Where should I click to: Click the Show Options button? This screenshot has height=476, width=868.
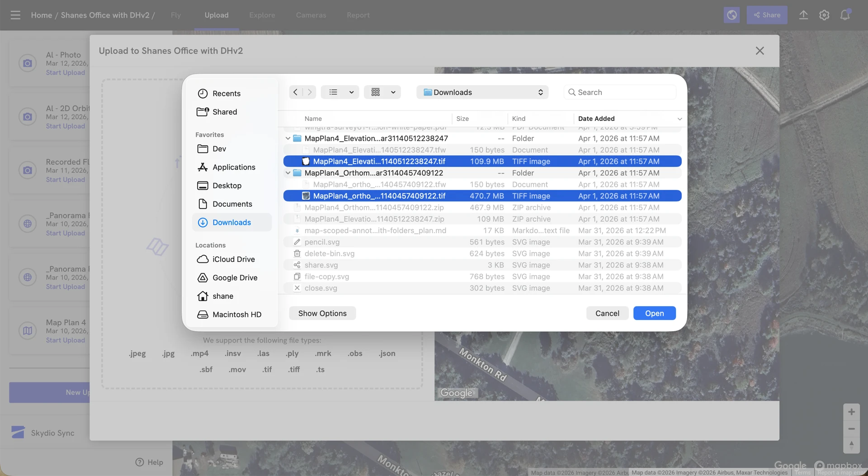pos(322,313)
